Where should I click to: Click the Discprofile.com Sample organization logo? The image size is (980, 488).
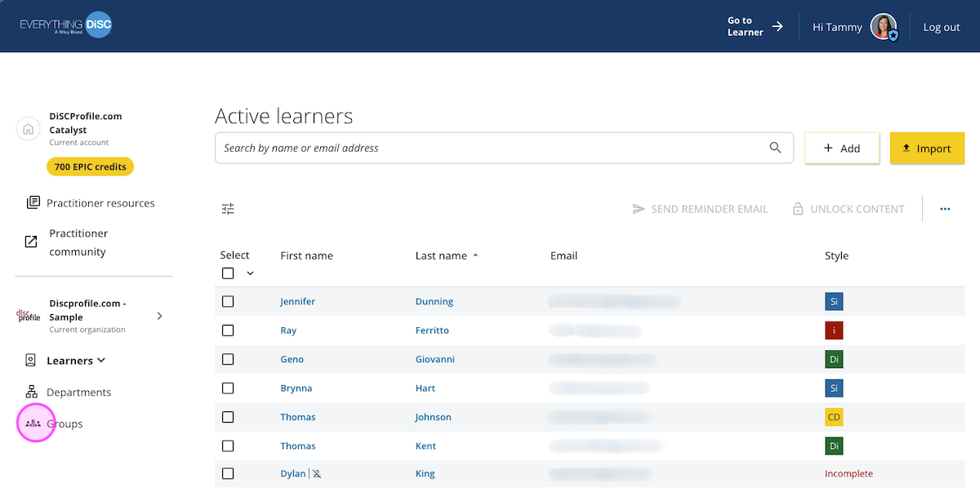coord(29,316)
